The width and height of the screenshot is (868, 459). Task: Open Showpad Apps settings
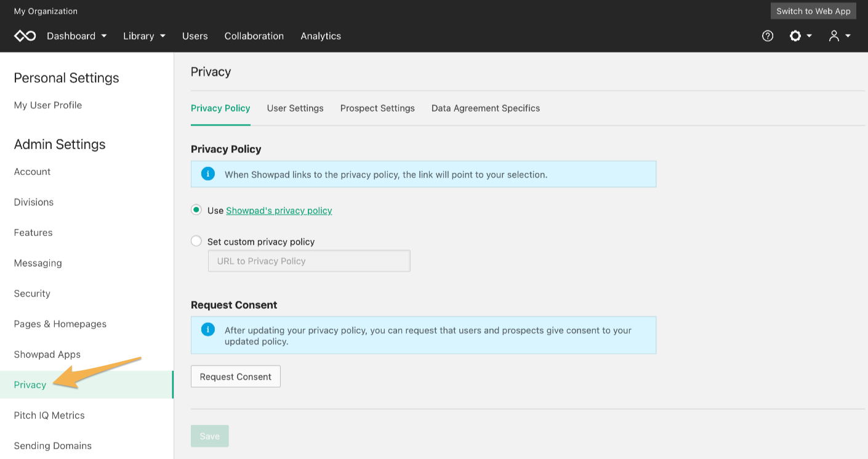pos(47,354)
